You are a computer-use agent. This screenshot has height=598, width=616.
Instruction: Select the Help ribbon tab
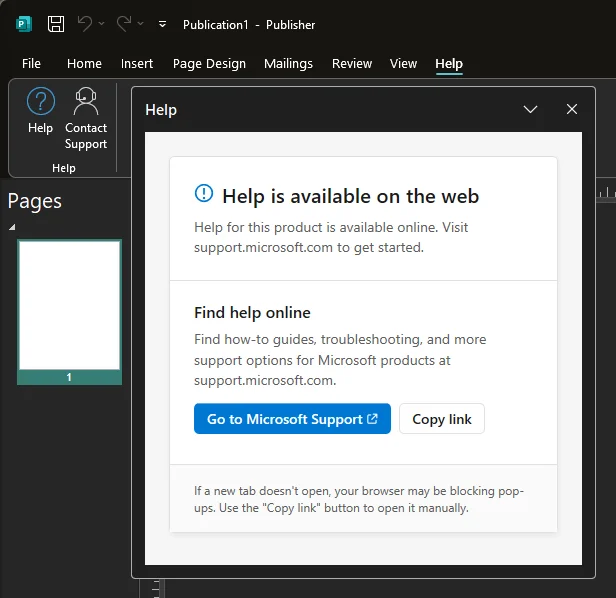(449, 64)
